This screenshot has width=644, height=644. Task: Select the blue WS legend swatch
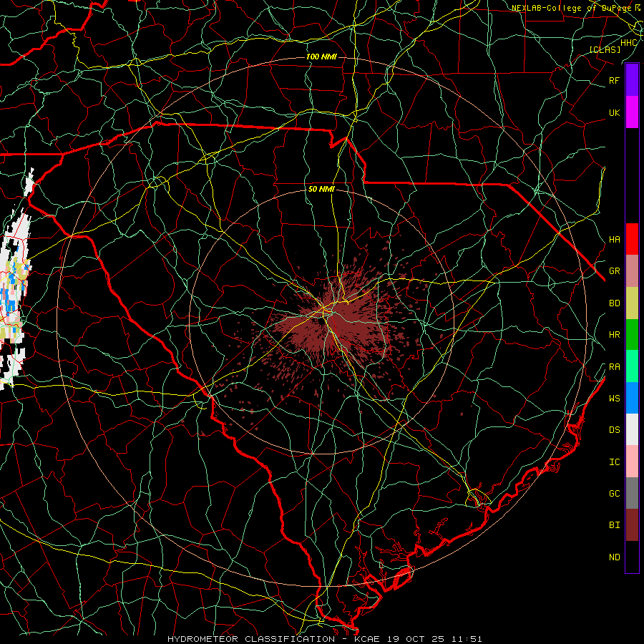tap(632, 398)
